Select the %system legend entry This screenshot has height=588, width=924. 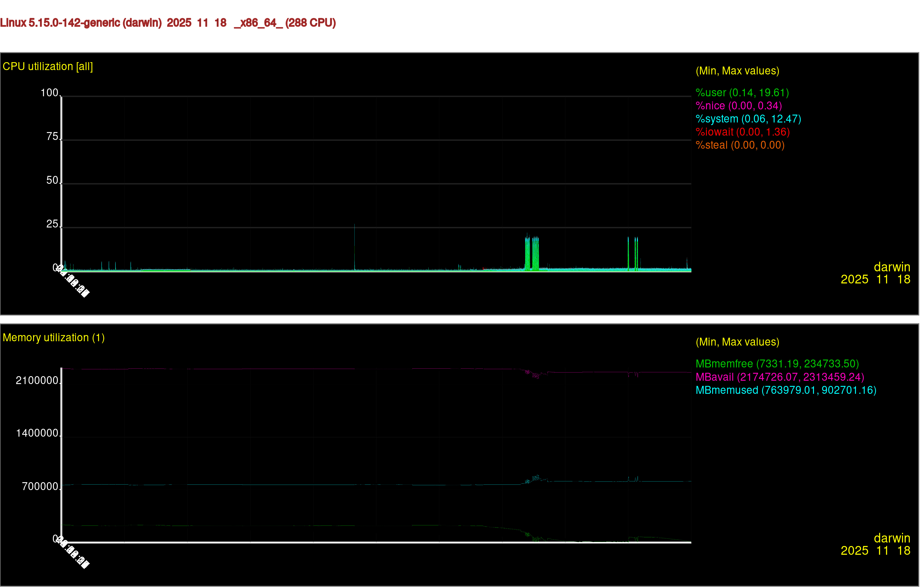click(748, 119)
